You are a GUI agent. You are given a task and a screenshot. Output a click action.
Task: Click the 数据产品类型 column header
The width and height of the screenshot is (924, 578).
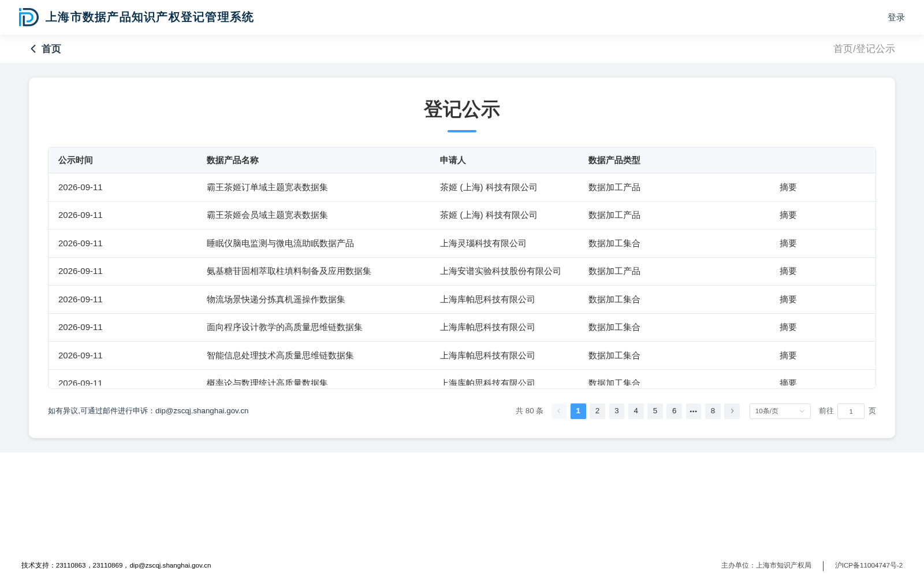coord(614,160)
